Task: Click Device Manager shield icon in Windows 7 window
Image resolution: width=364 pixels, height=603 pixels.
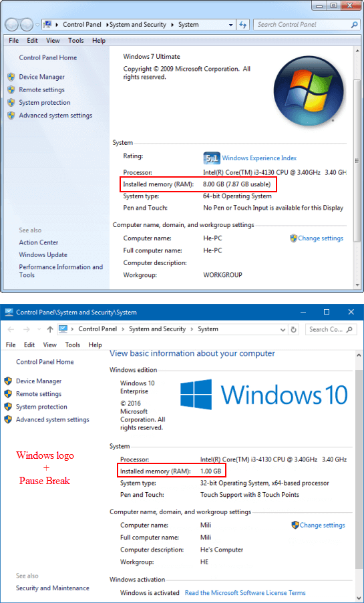Action: click(11, 77)
